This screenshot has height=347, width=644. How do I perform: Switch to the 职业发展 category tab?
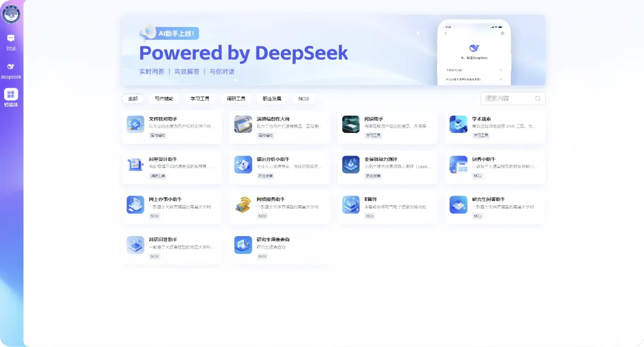(272, 98)
